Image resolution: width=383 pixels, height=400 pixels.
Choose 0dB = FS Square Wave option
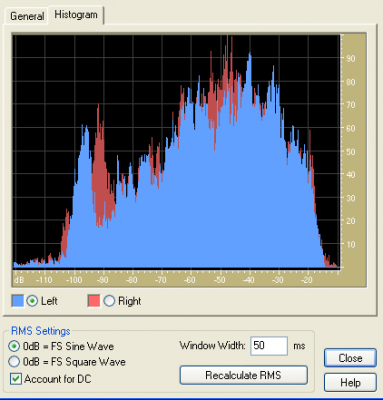coord(14,362)
